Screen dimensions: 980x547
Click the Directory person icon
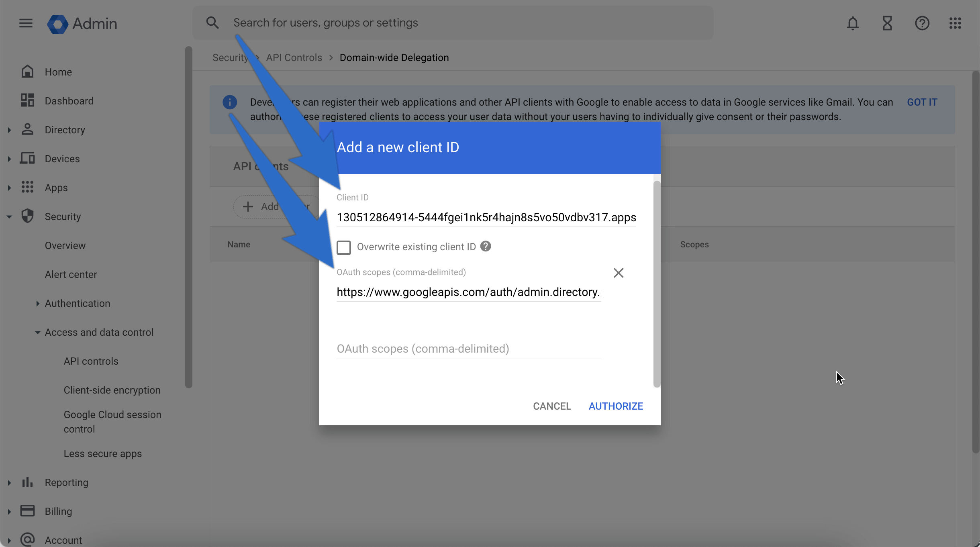coord(27,129)
